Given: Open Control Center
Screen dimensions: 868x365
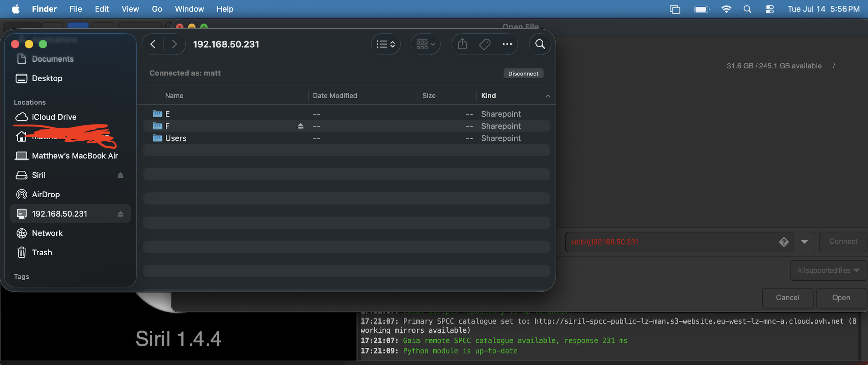Looking at the screenshot, I should click(769, 9).
